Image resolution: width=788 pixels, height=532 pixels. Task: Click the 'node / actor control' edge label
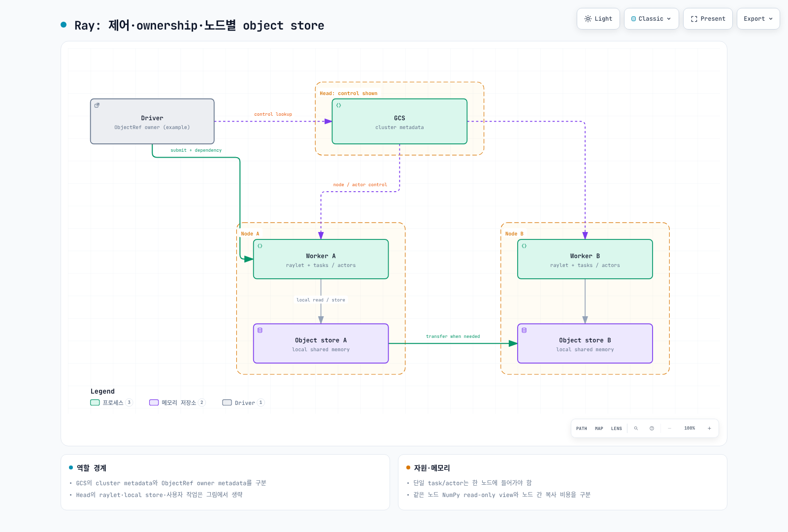tap(360, 185)
